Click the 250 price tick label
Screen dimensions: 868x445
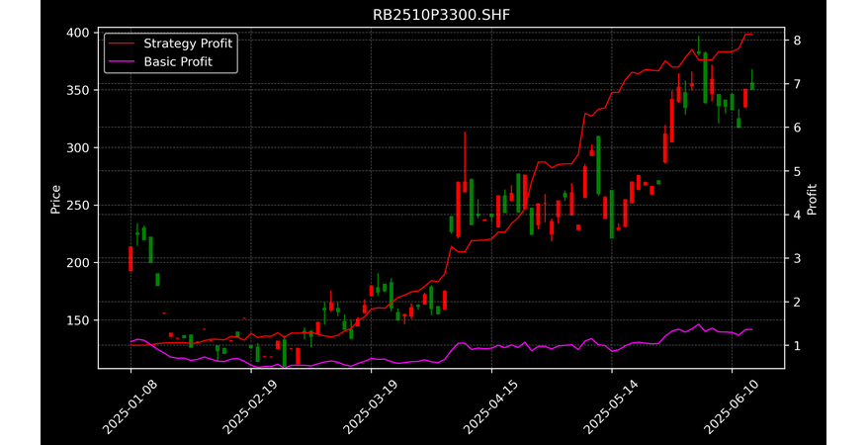tap(77, 206)
